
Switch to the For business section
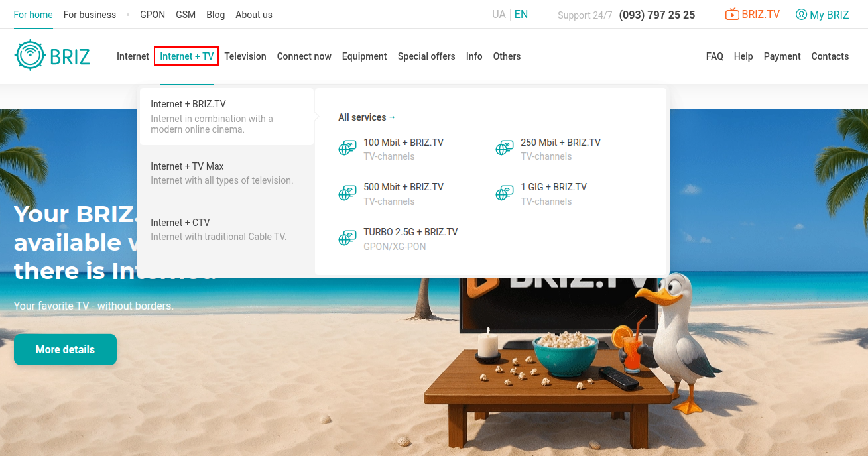[x=90, y=15]
